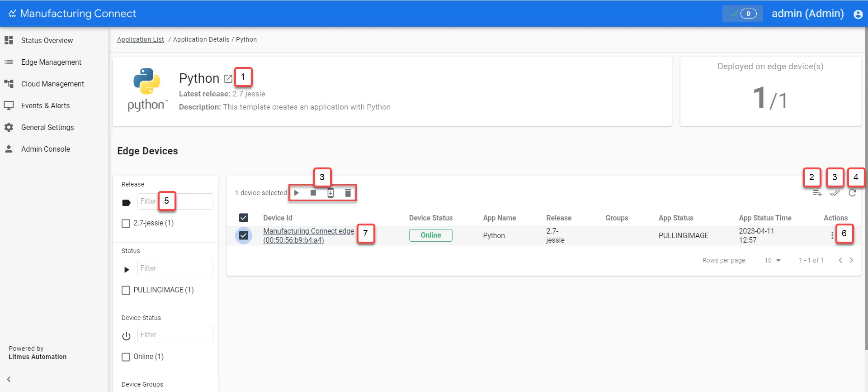
Task: Open the rows per page dropdown
Action: (773, 260)
